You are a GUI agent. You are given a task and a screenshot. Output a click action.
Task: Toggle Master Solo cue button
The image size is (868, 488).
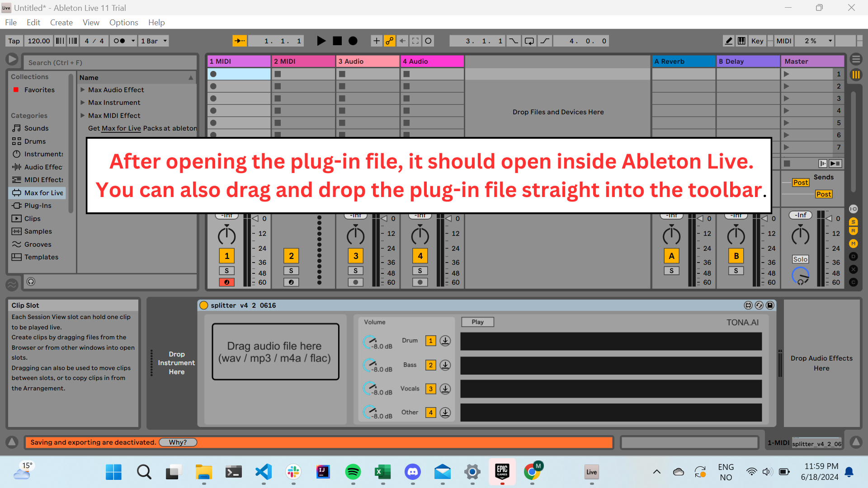click(x=800, y=259)
